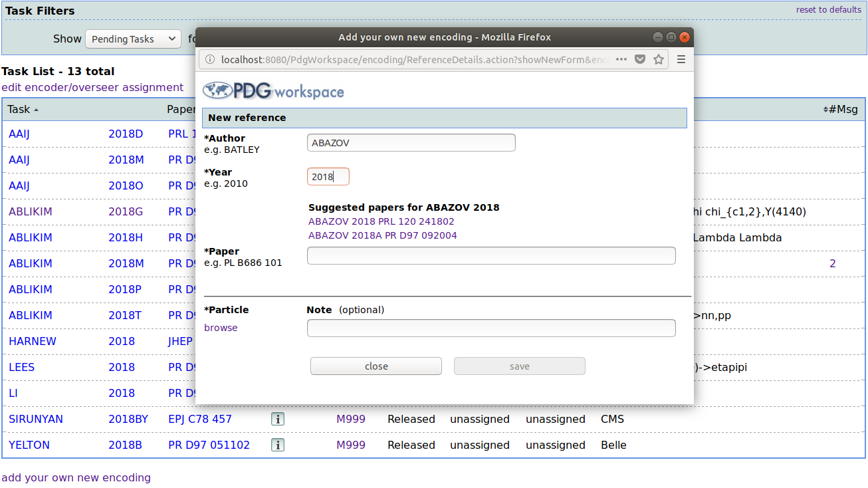Open info icon in SIRUNYAN 2018BY row
This screenshot has width=868, height=488.
pos(278,419)
